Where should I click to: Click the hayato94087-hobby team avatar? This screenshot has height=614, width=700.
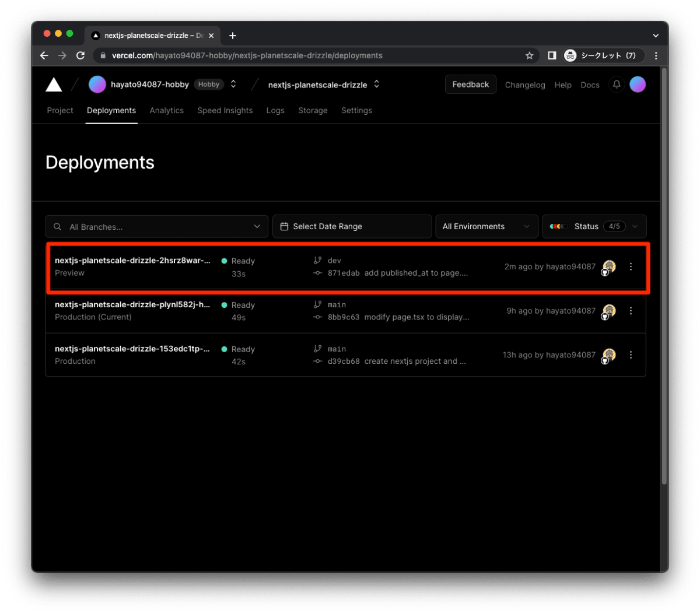pyautogui.click(x=97, y=85)
